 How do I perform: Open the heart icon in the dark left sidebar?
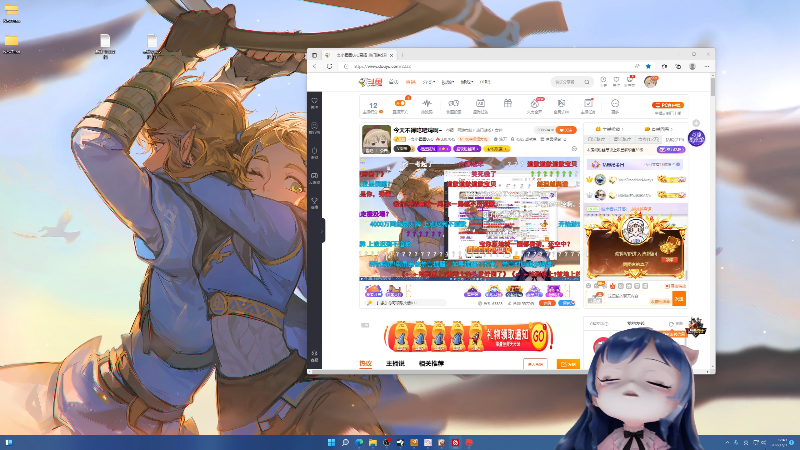click(315, 103)
